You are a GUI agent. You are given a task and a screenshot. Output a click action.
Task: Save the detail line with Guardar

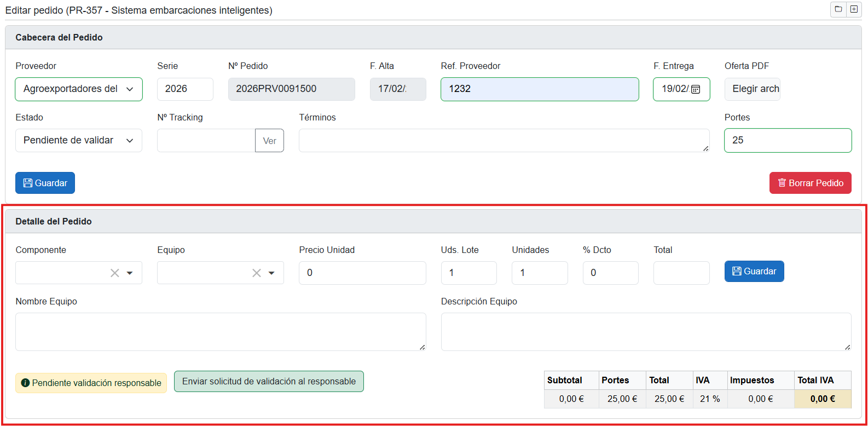(754, 272)
